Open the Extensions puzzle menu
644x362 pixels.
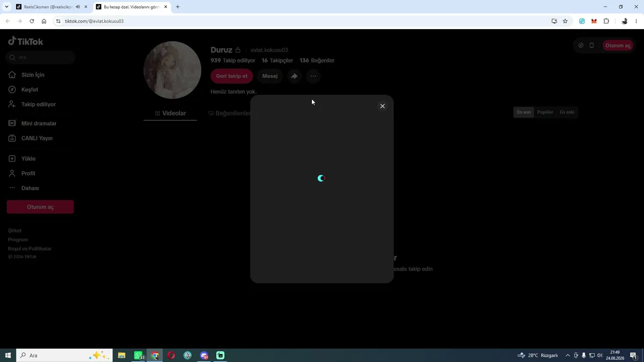tap(606, 21)
